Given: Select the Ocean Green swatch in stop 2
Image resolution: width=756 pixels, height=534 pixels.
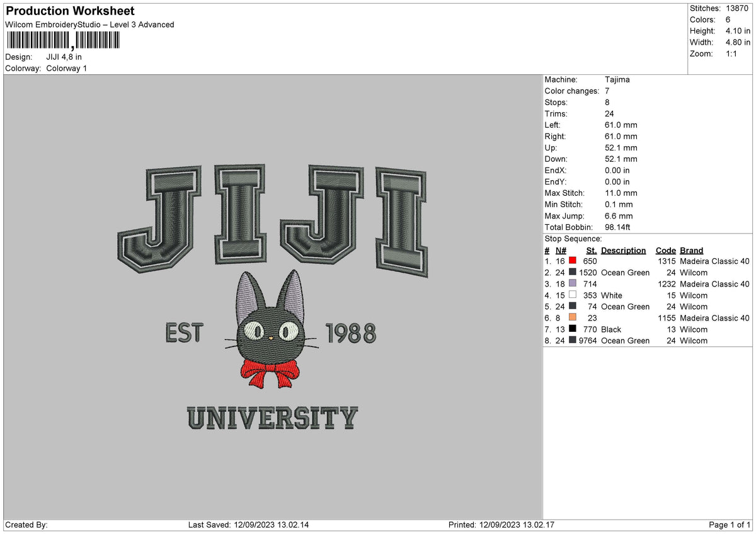Looking at the screenshot, I should [572, 272].
